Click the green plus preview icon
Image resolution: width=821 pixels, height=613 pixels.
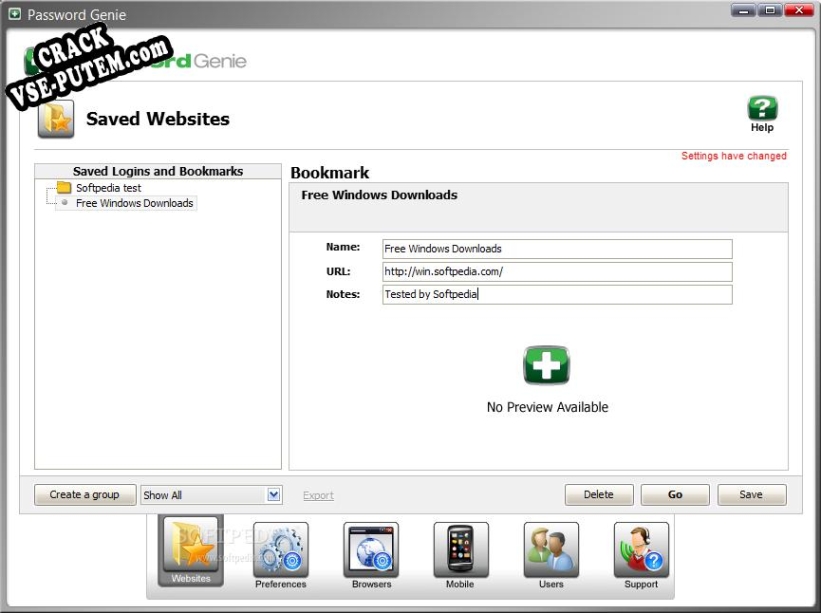[x=547, y=366]
